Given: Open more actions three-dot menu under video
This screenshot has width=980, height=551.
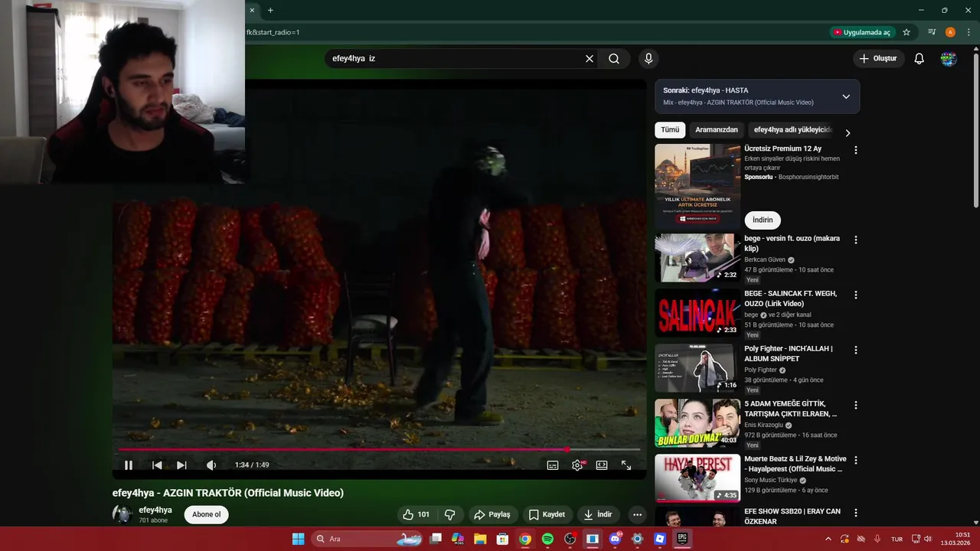Looking at the screenshot, I should coord(637,515).
